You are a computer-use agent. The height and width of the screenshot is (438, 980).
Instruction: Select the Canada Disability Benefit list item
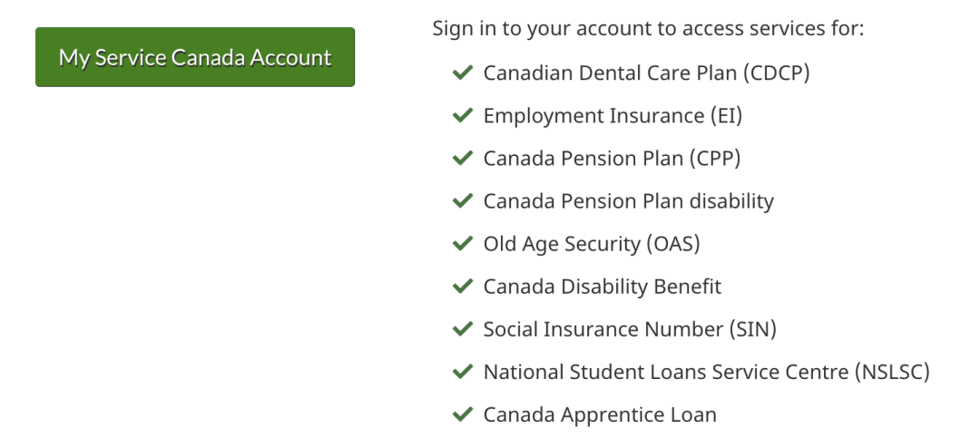tap(602, 287)
